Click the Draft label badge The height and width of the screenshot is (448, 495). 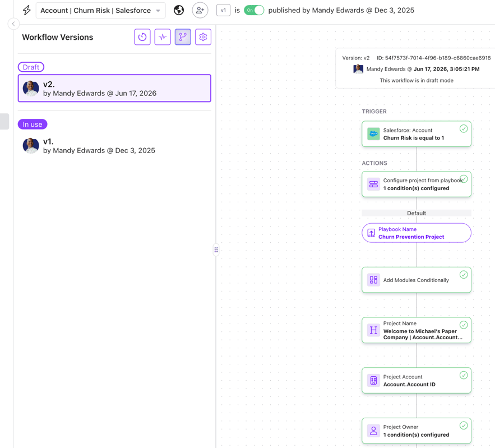31,67
